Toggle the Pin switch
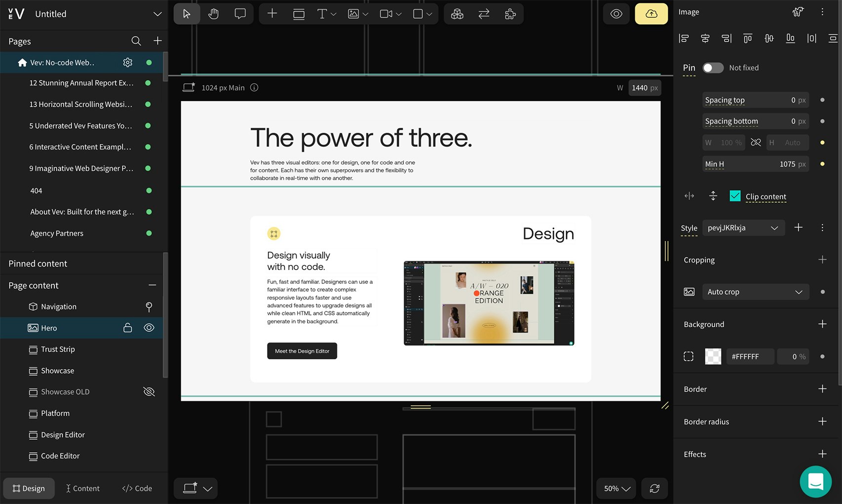 coord(713,68)
